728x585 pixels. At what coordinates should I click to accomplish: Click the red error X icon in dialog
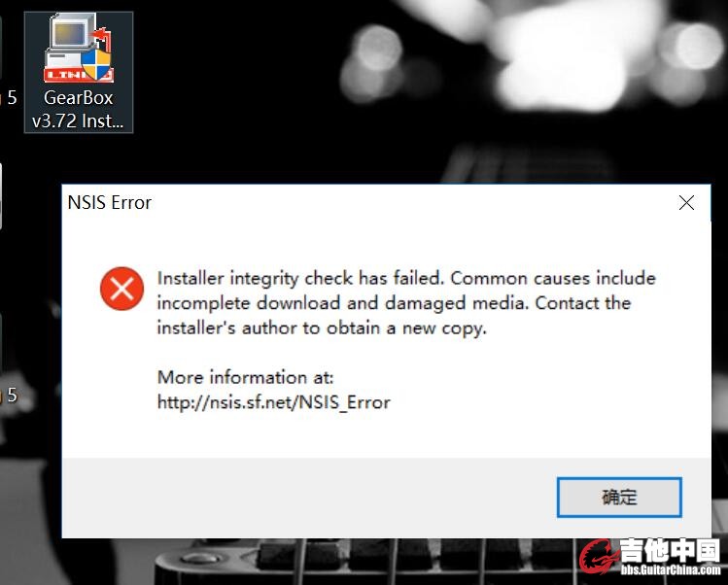point(121,289)
